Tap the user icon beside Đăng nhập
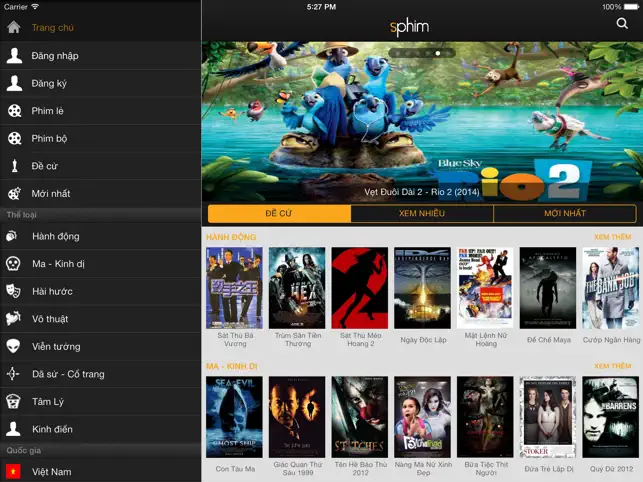The width and height of the screenshot is (643, 482). click(x=14, y=55)
